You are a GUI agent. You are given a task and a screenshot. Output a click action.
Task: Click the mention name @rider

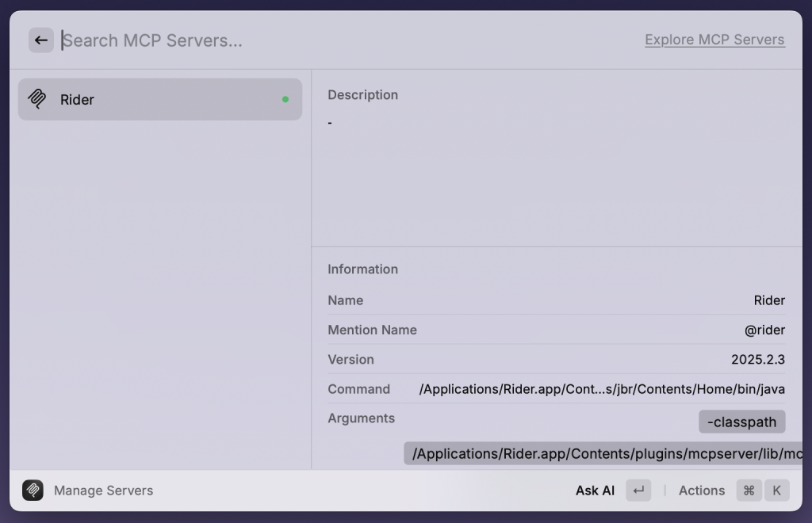click(764, 330)
